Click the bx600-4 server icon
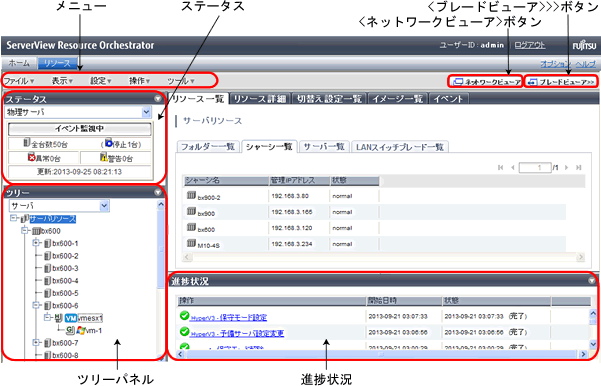This screenshot has height=386, width=601. coord(48,281)
